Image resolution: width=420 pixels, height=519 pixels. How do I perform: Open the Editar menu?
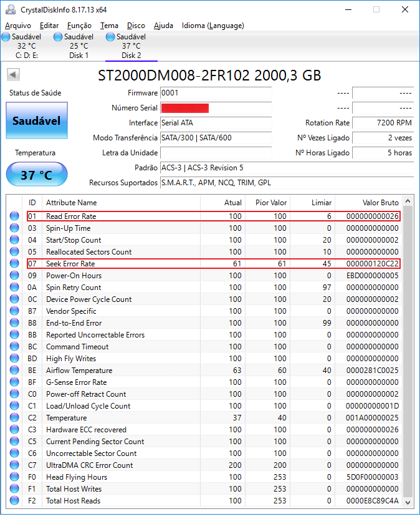(x=49, y=26)
